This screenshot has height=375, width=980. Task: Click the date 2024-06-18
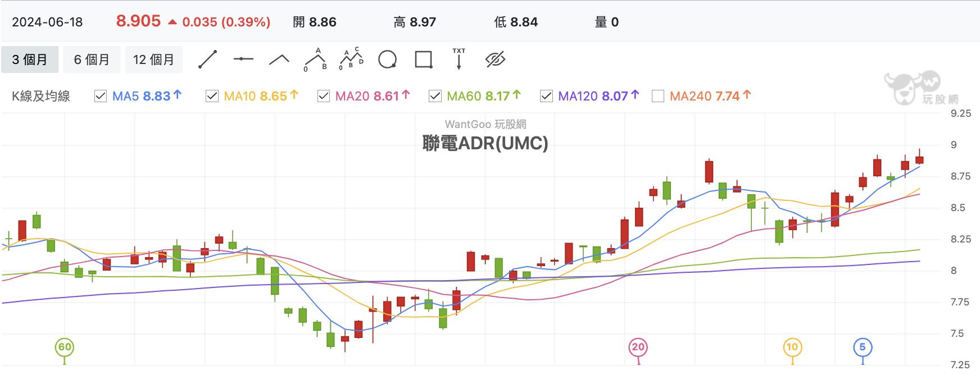point(47,22)
